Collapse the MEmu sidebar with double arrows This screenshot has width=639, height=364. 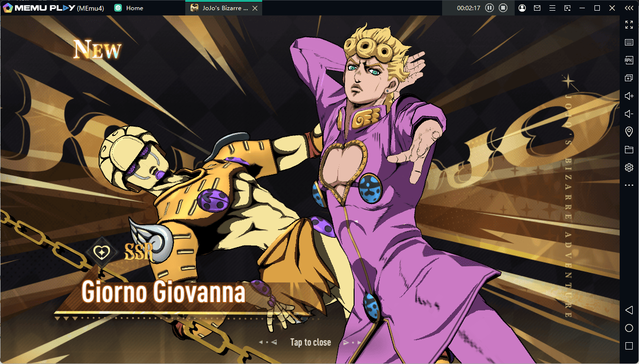(629, 8)
